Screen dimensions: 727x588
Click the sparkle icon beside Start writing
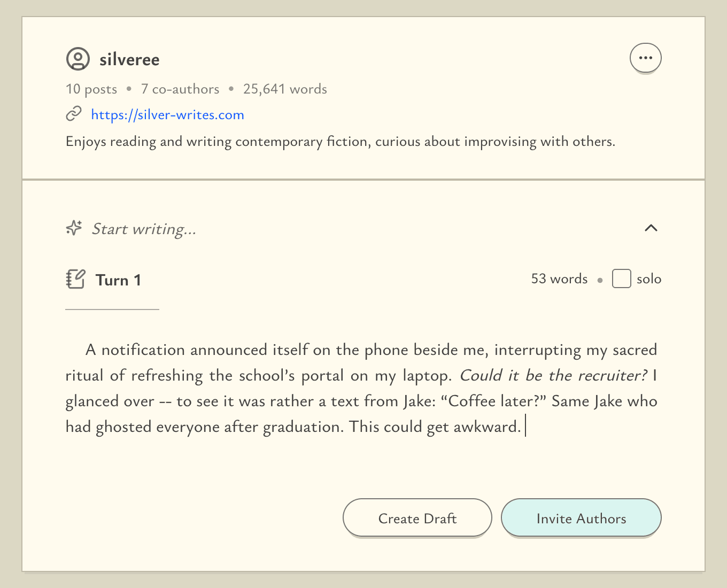[x=74, y=228]
